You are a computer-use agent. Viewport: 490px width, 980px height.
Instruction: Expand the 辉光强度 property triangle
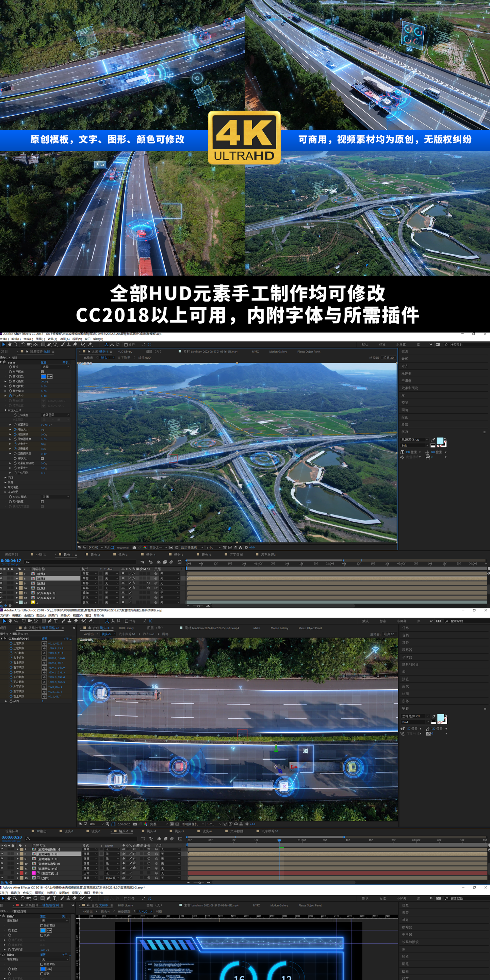(5, 381)
